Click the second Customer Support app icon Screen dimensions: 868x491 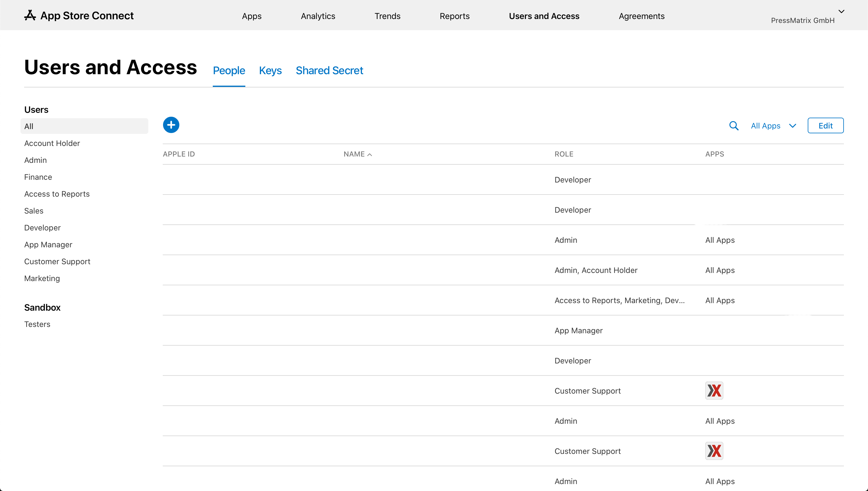(714, 451)
